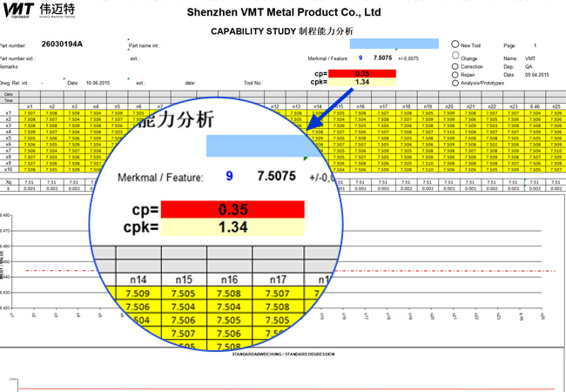
Task: Select the column header labeled 6.46
Action: [x=535, y=107]
